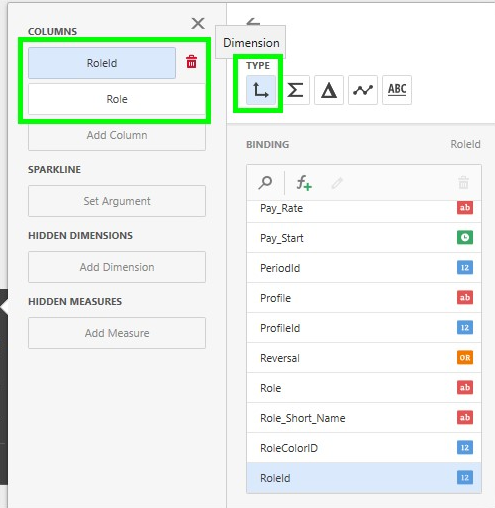The height and width of the screenshot is (508, 495).
Task: Click the RoleId binding value label
Action: tap(465, 144)
